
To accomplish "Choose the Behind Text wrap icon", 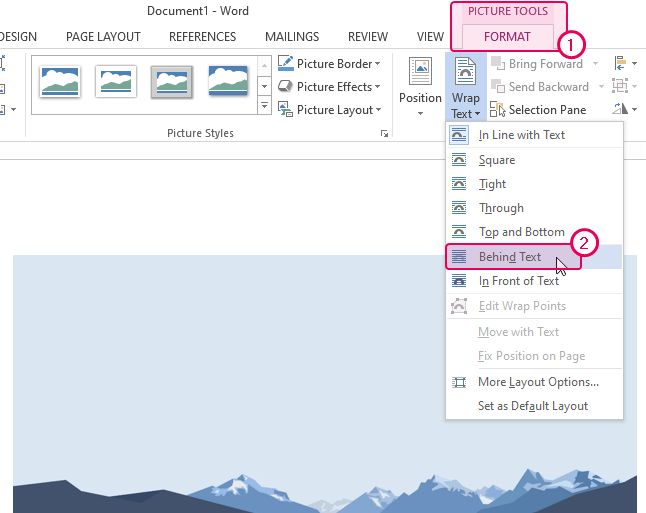I will click(x=459, y=257).
